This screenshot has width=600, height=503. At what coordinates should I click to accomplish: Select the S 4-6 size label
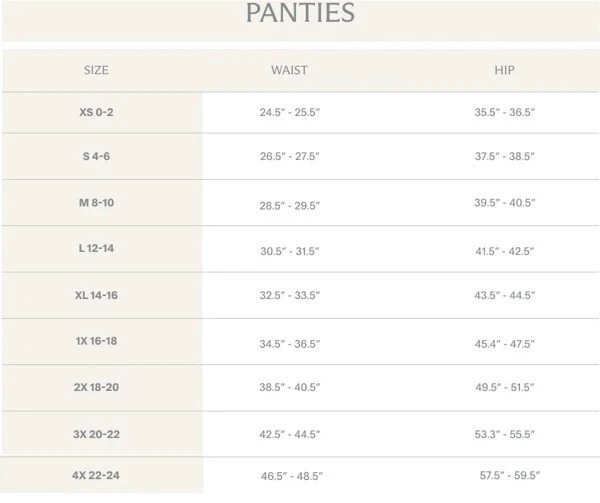coord(96,157)
